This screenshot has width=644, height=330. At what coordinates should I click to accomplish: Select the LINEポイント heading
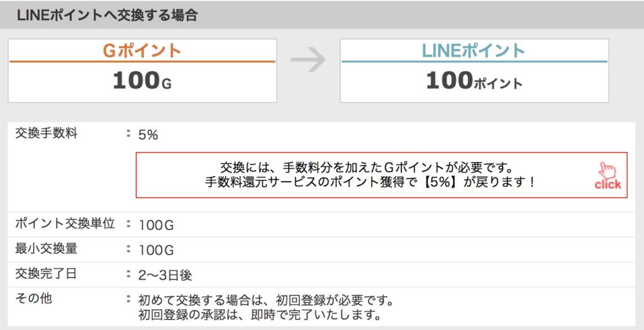(x=474, y=51)
